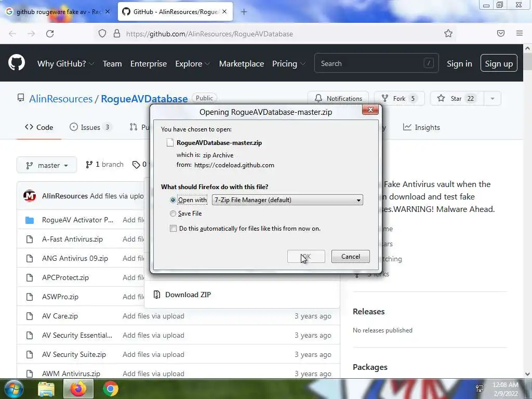Click the Firefox reload page icon
Viewport: 532px width, 399px height.
pyautogui.click(x=50, y=34)
